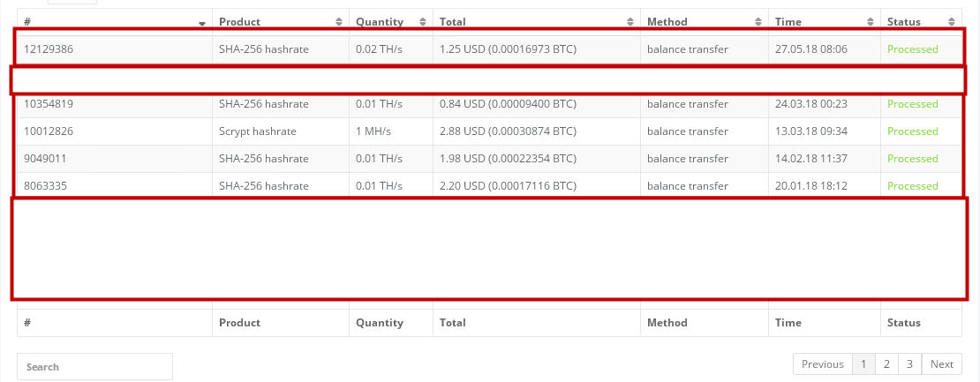Click the footer Product column label
The width and height of the screenshot is (980, 382).
[239, 323]
